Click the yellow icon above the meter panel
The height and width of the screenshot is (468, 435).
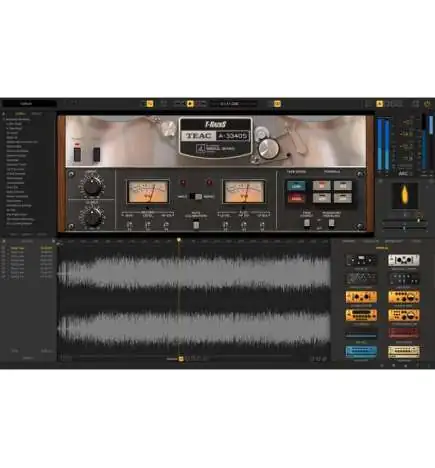(x=379, y=104)
